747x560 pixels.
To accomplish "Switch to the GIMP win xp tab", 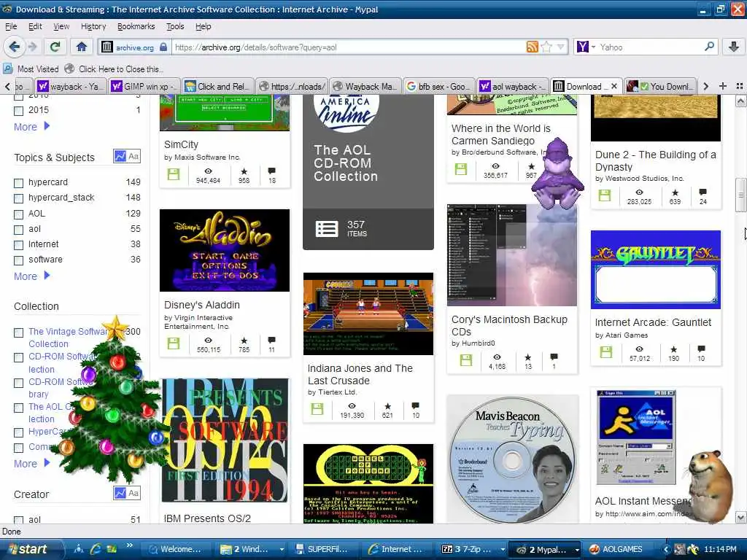I will click(144, 86).
